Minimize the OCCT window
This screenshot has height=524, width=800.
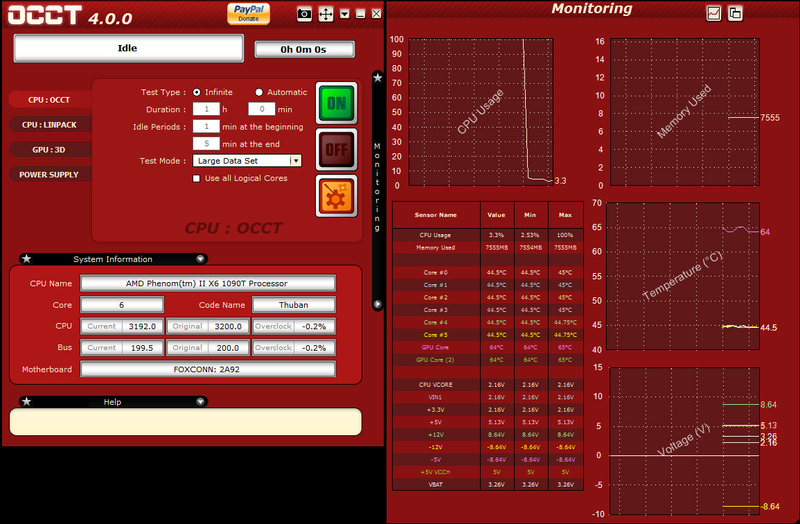pos(360,14)
